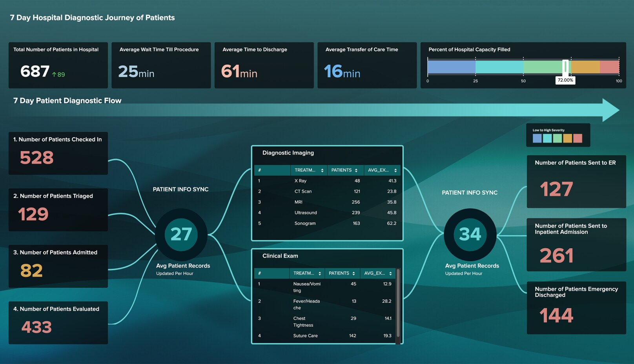Screen dimensions: 634x364
Task: Select the Clinical Exam panel header
Action: point(280,256)
